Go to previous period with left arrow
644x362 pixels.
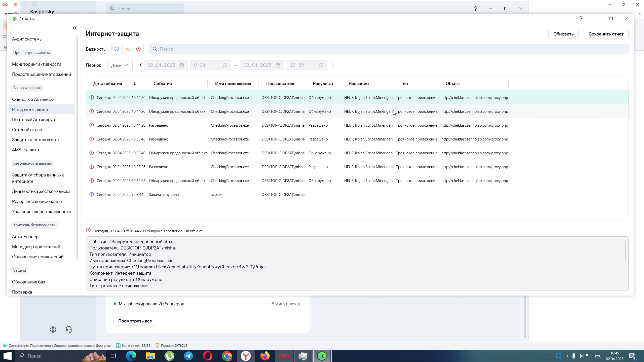(141, 65)
